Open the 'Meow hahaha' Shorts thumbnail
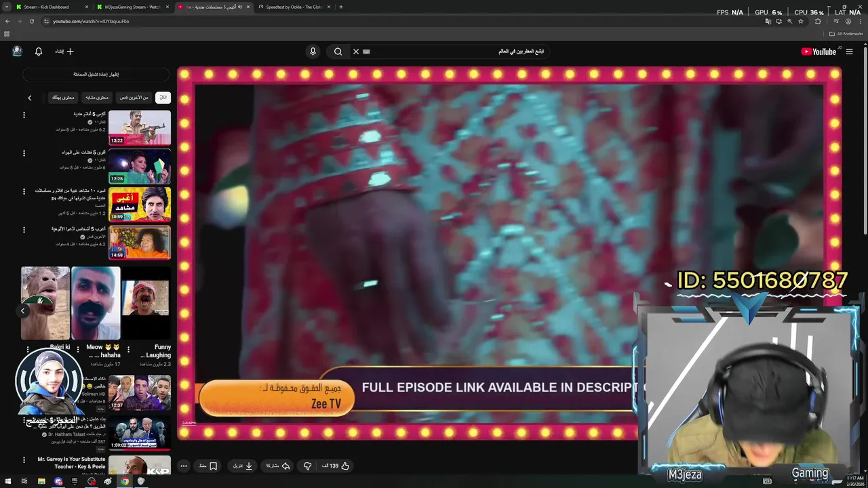Image resolution: width=868 pixels, height=488 pixels. pos(96,303)
